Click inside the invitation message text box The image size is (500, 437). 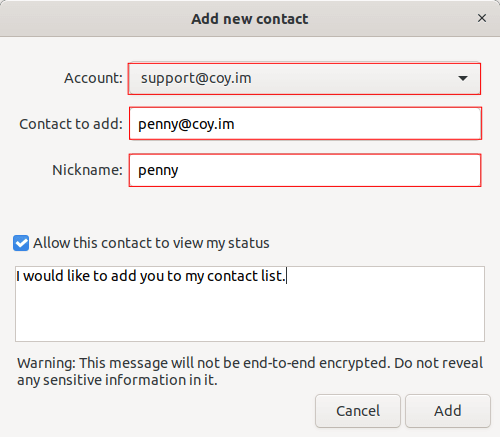(x=250, y=304)
